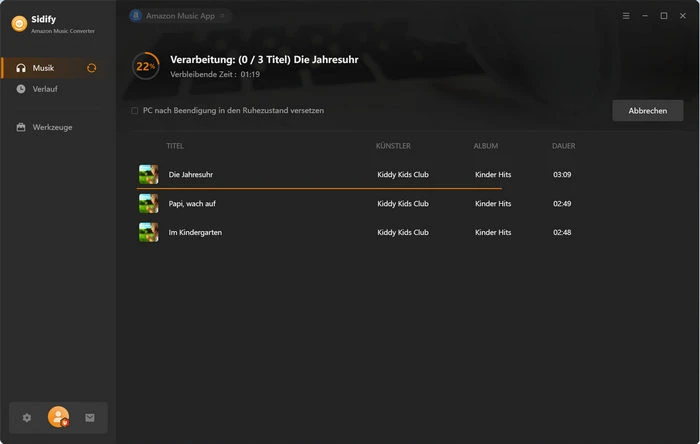700x444 pixels.
Task: Click Kiddy Kids Club in Papi, wach auf row
Action: tap(403, 203)
